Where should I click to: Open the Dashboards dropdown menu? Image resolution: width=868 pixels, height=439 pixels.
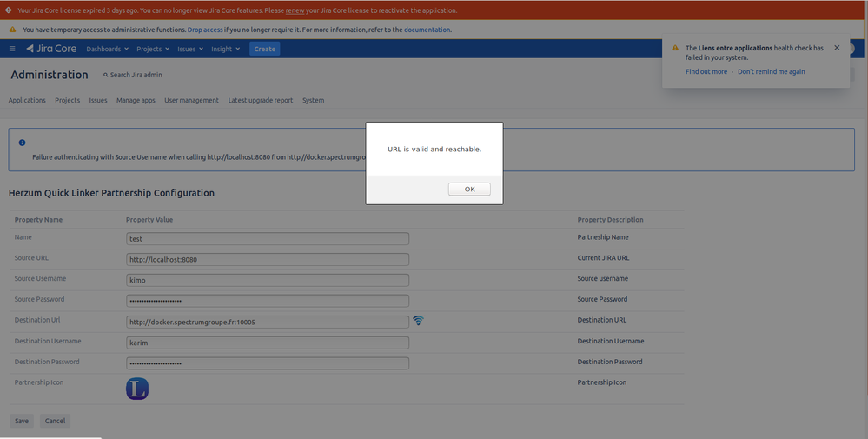coord(108,49)
